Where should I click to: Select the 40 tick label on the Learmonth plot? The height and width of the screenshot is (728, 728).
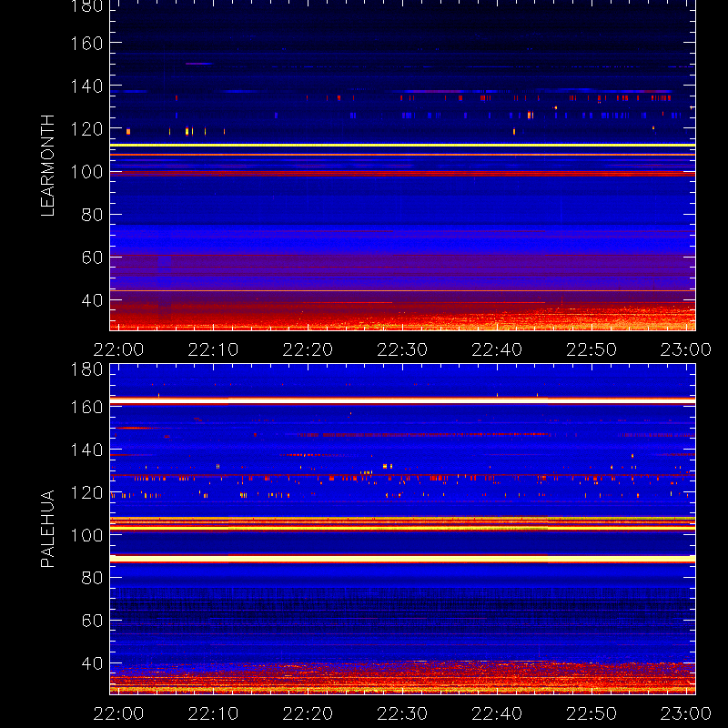[92, 300]
